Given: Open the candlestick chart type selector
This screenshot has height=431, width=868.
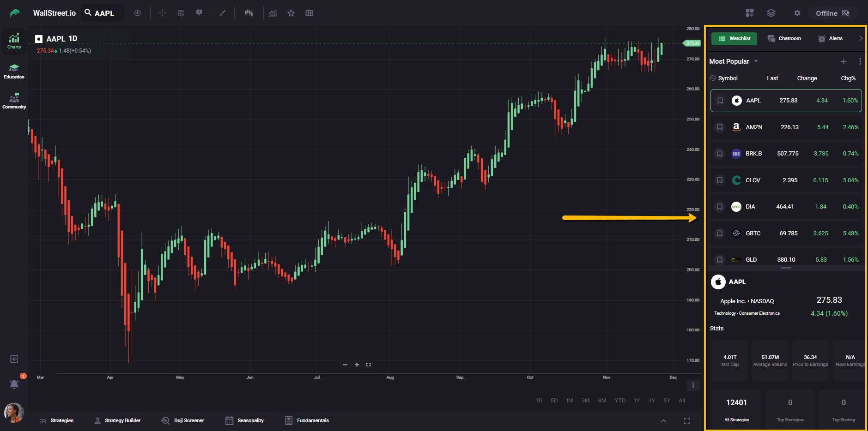Looking at the screenshot, I should pos(249,13).
